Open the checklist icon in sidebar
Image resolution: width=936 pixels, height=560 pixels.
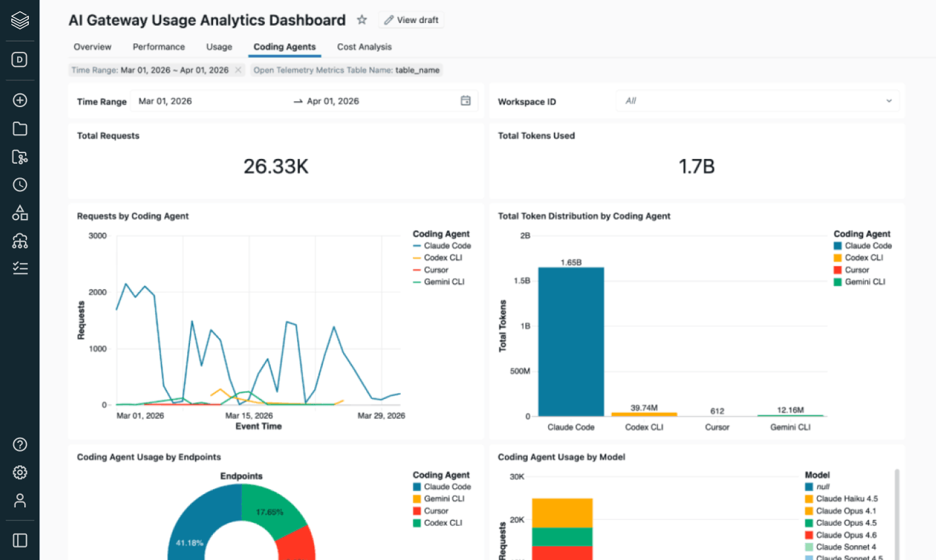[20, 268]
